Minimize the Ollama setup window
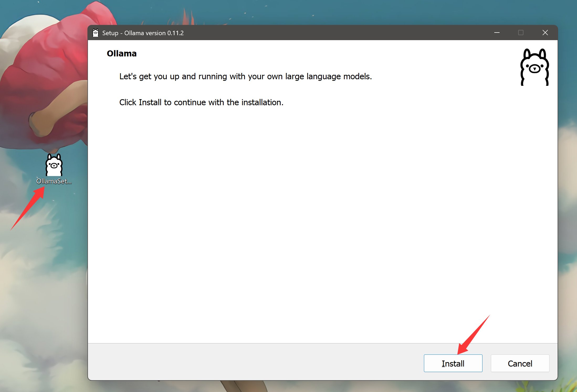Viewport: 577px width, 392px height. (497, 33)
